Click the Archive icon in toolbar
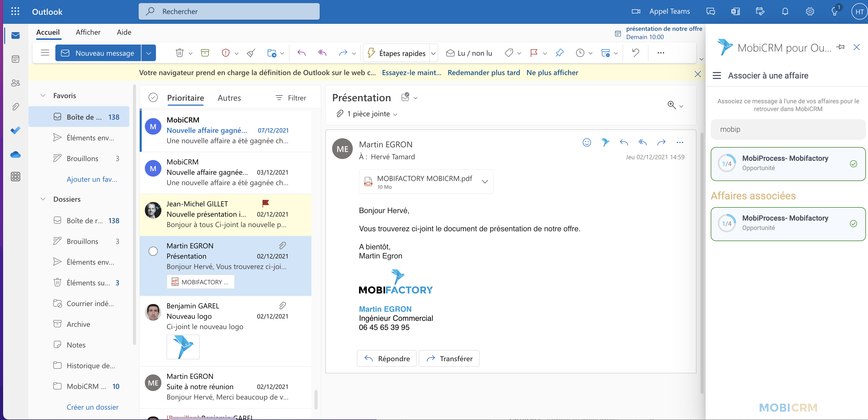Screen dimensions: 868x420 (205, 53)
